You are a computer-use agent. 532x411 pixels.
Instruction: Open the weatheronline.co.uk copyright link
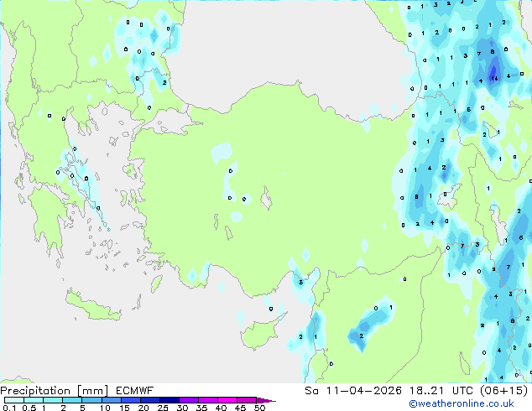point(462,403)
